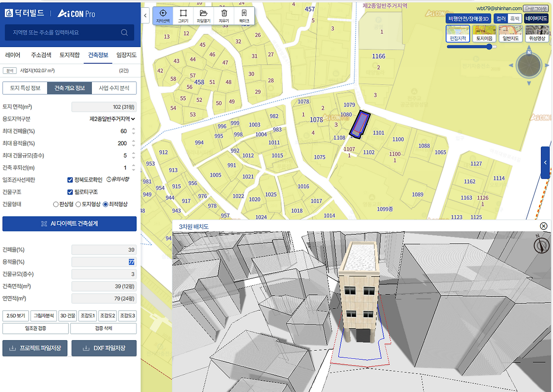Pan map west with the left arrow

coord(511,66)
